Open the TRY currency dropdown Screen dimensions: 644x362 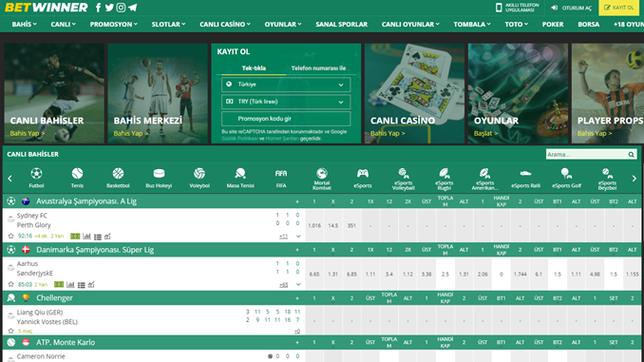(x=286, y=102)
